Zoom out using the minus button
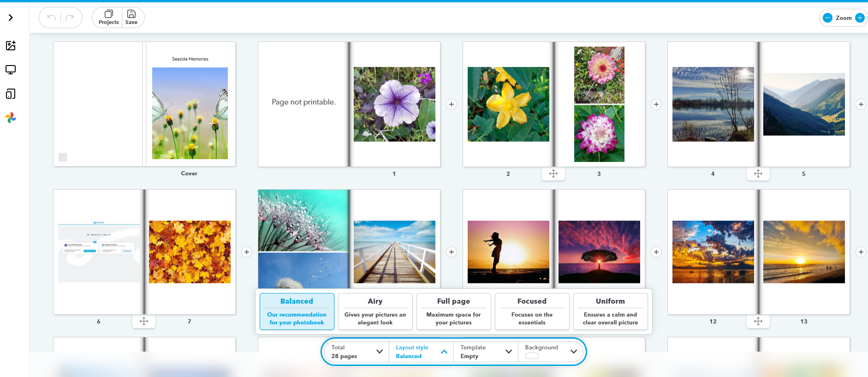This screenshot has width=868, height=377. coord(827,18)
